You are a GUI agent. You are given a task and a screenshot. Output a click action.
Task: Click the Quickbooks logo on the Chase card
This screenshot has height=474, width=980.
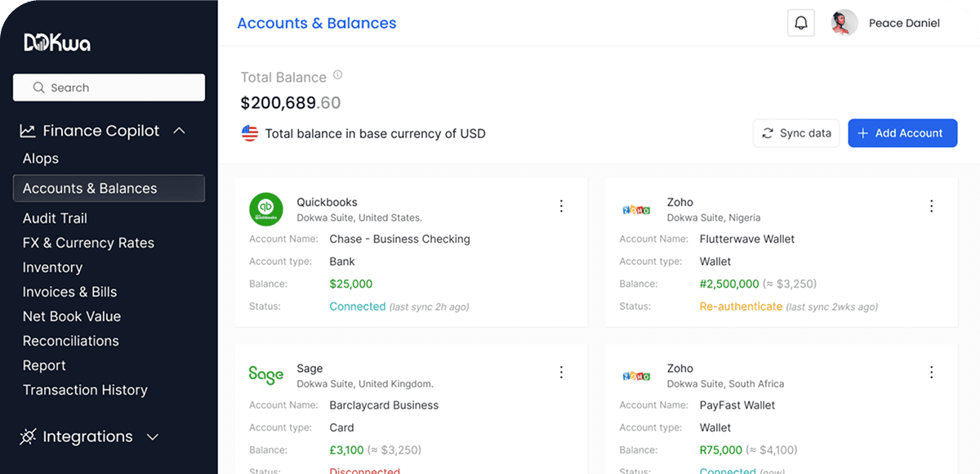[266, 209]
